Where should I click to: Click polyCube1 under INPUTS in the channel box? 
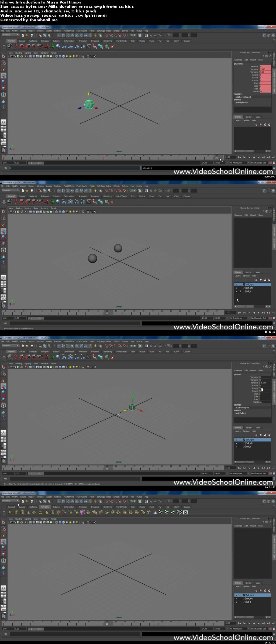click(241, 413)
